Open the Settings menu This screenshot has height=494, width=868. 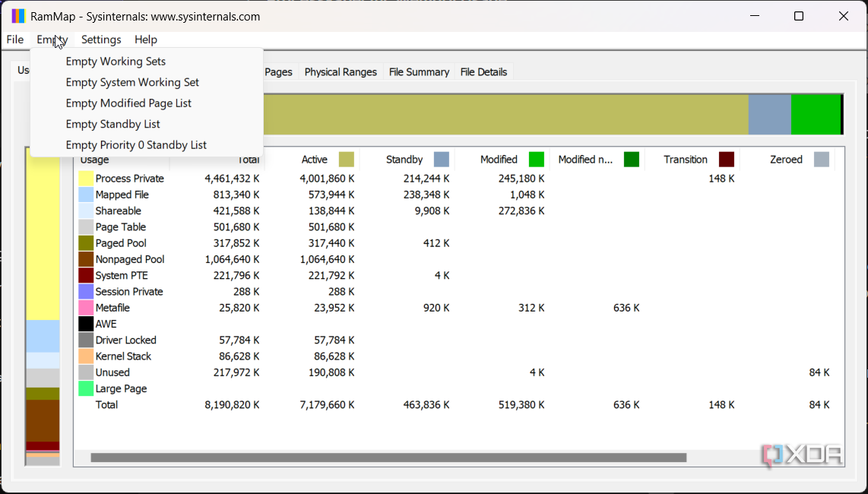pos(101,40)
